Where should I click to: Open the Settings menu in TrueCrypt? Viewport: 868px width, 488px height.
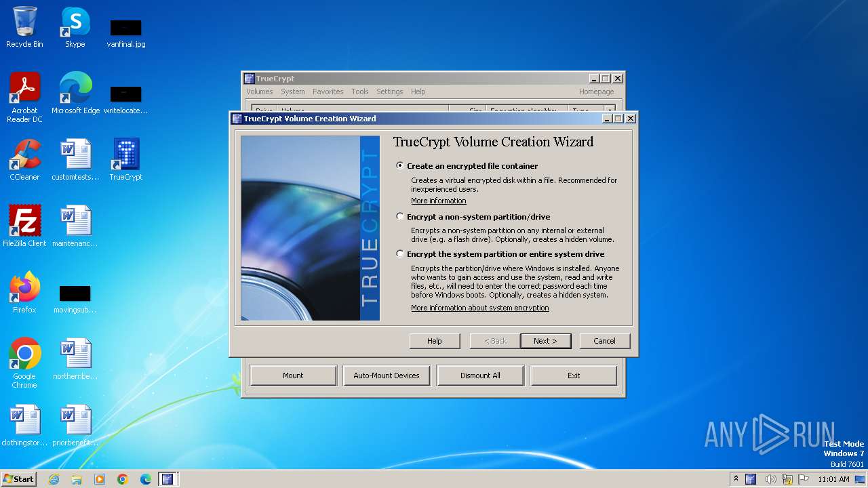(x=390, y=91)
